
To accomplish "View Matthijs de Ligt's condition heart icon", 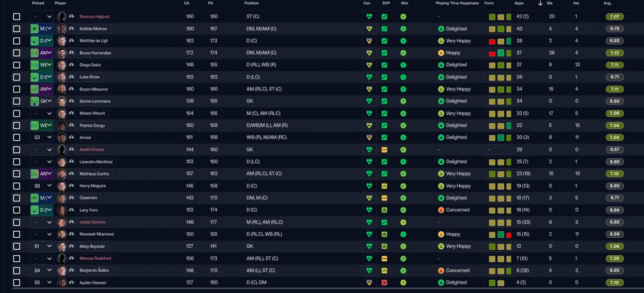I will click(369, 41).
